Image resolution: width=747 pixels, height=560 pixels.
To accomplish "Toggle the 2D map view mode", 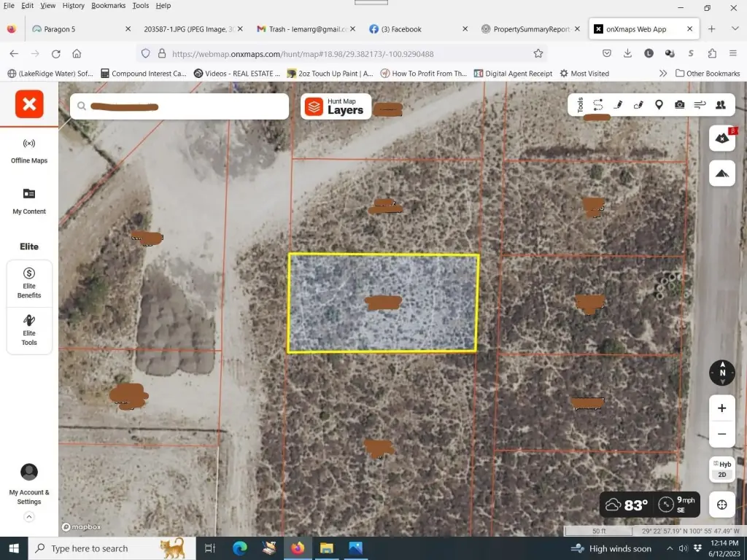I will (721, 475).
